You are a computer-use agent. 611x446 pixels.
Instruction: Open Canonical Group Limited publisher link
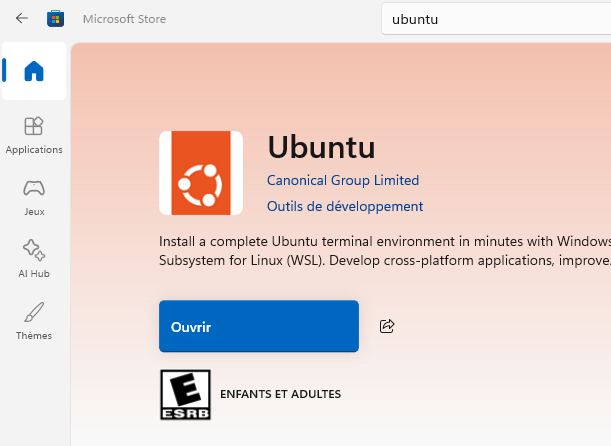click(343, 180)
